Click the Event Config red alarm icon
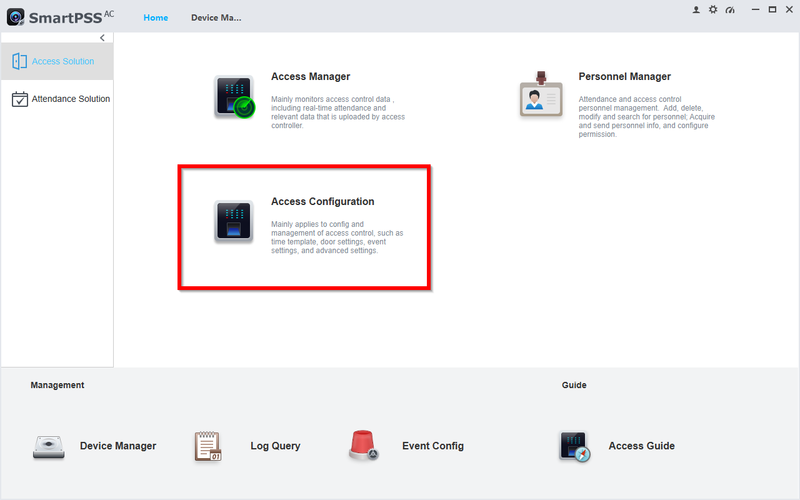 click(363, 445)
